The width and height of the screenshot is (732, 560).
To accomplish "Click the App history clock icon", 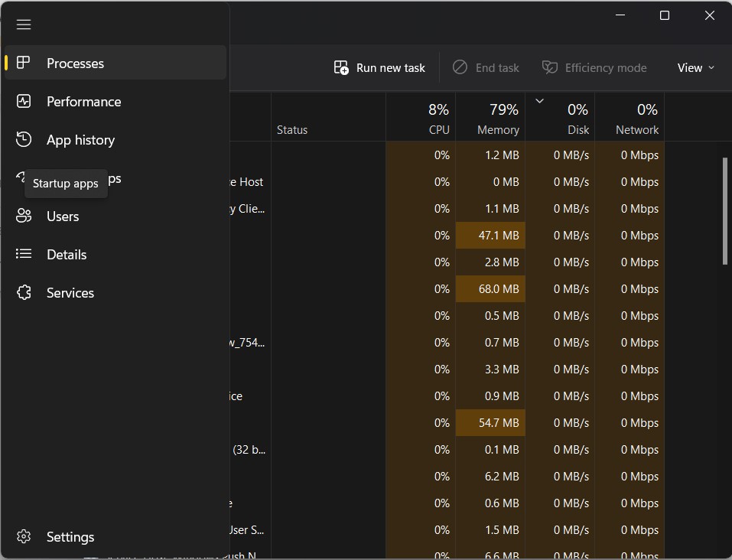I will pyautogui.click(x=24, y=139).
